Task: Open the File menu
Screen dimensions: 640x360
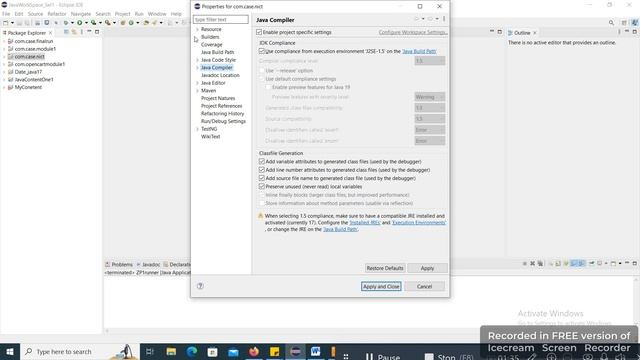Action: [x=6, y=14]
